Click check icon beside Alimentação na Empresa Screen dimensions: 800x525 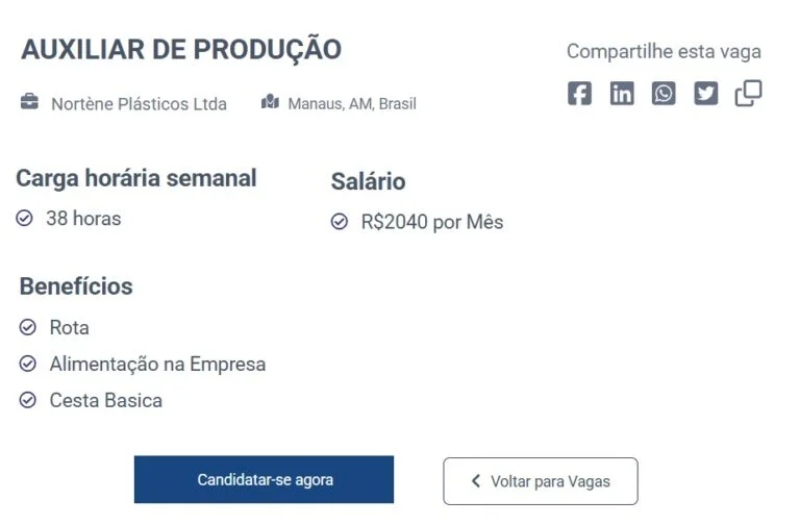click(28, 364)
